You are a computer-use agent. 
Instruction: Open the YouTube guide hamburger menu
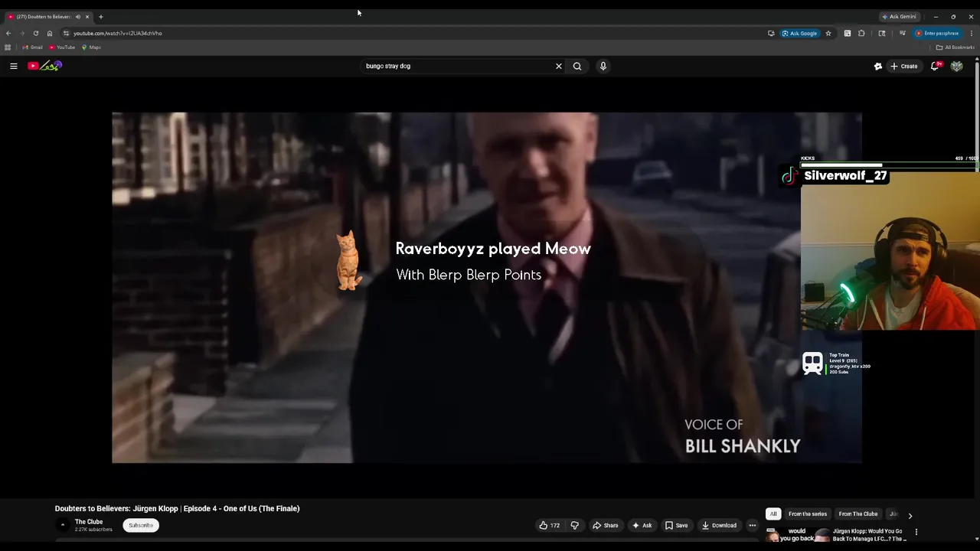[x=14, y=66]
